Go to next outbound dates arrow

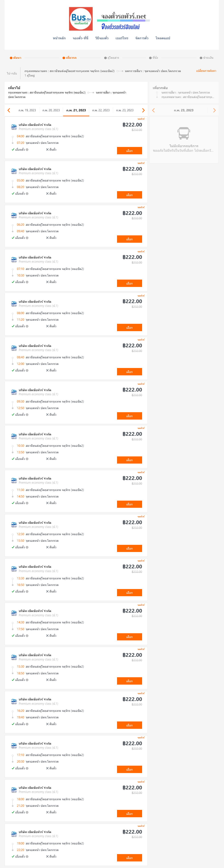[143, 110]
